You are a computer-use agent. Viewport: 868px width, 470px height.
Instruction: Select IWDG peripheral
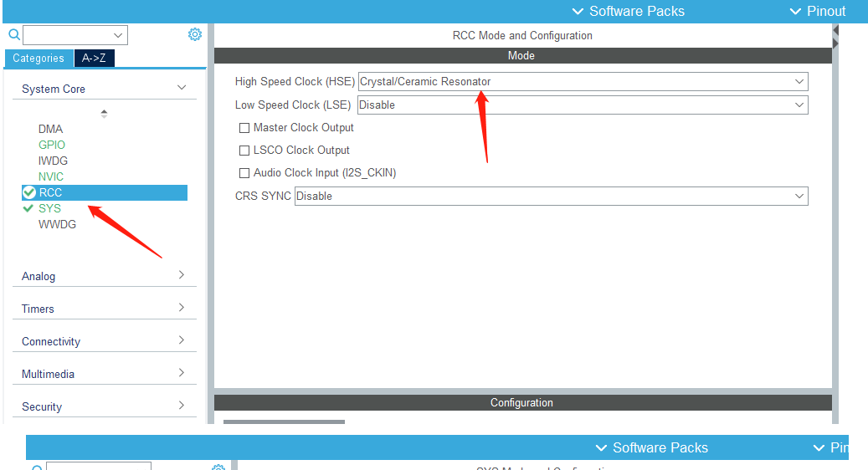click(x=53, y=161)
